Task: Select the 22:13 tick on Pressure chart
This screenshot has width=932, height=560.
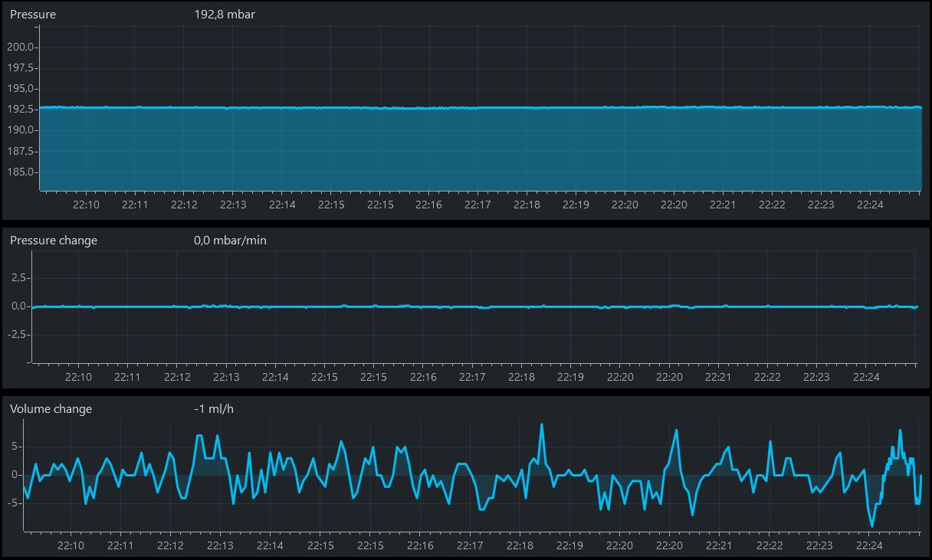Action: click(x=233, y=205)
